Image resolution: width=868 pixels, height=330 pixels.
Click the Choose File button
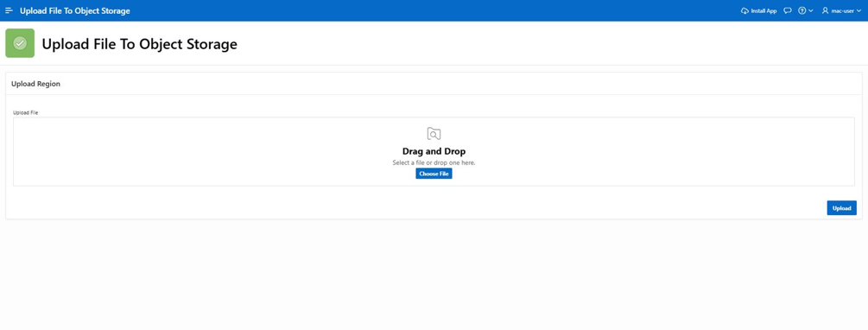434,174
